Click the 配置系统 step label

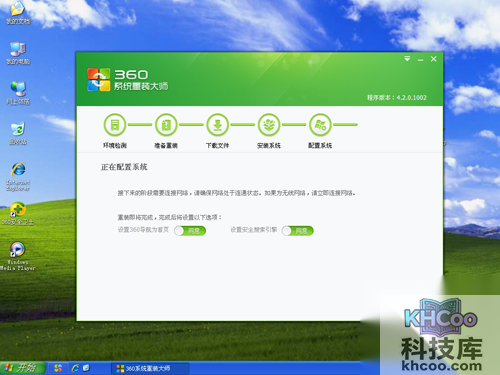(320, 145)
